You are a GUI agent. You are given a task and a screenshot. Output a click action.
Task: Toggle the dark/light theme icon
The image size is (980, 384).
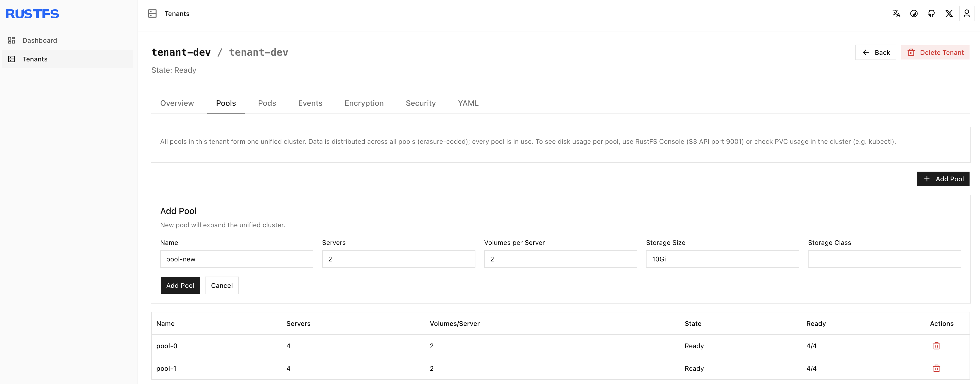pyautogui.click(x=914, y=14)
